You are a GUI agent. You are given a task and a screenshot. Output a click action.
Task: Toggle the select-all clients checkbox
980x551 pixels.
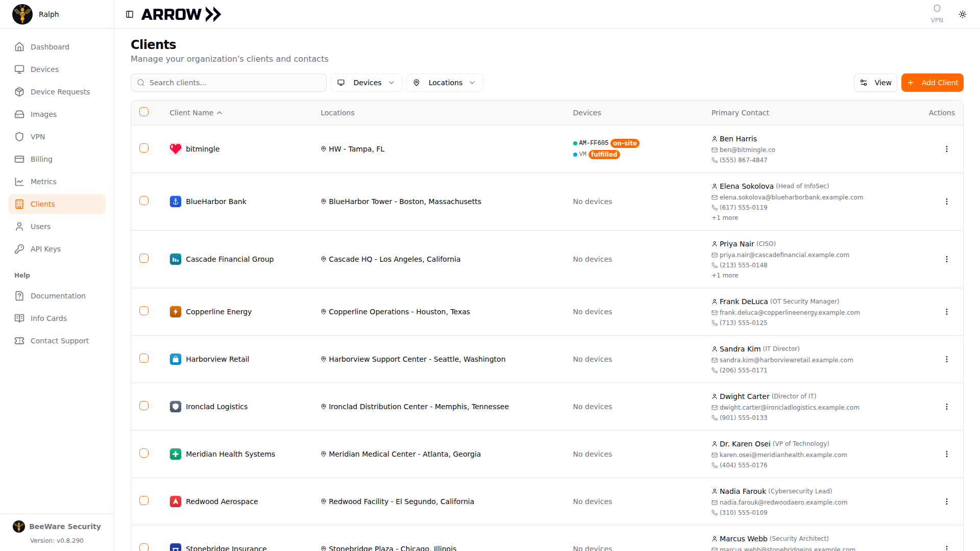[x=144, y=112]
